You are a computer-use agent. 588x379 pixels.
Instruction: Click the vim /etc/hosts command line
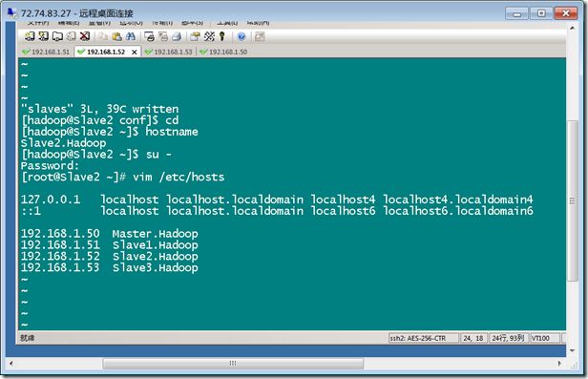click(x=122, y=177)
